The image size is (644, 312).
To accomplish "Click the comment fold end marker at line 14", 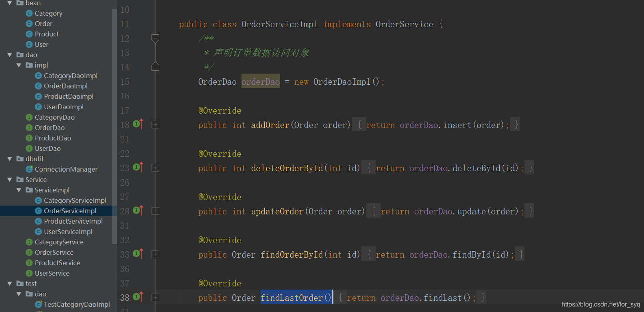I will (156, 67).
